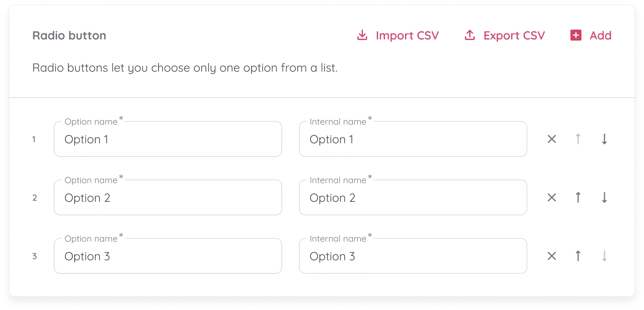This screenshot has width=644, height=310.
Task: Select the third row Option name field
Action: click(x=168, y=256)
